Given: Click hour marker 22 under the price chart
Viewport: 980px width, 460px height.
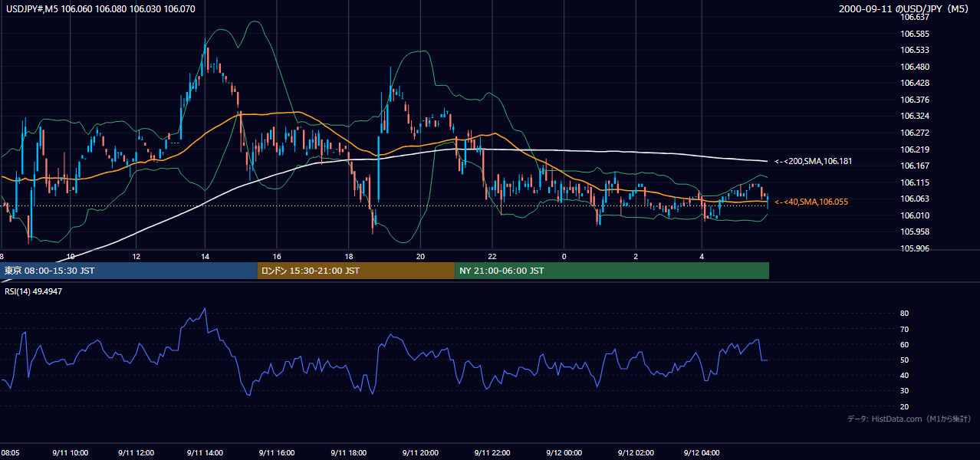Looking at the screenshot, I should point(492,256).
